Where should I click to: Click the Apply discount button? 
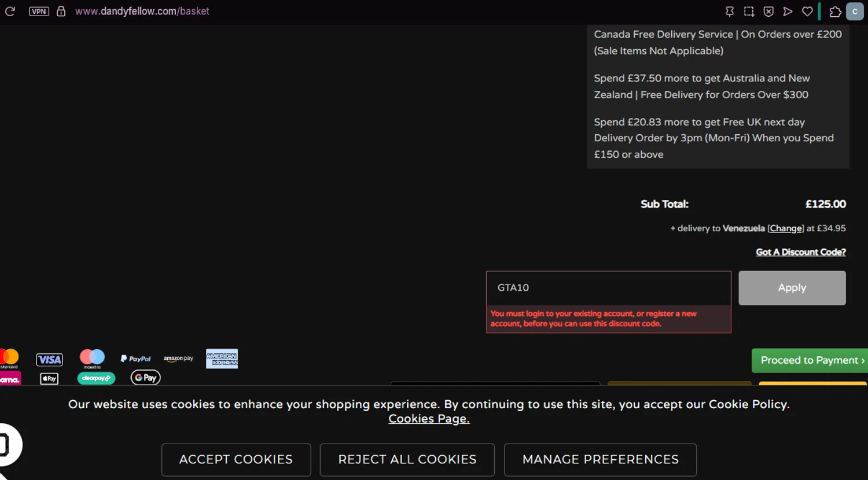[x=792, y=288]
